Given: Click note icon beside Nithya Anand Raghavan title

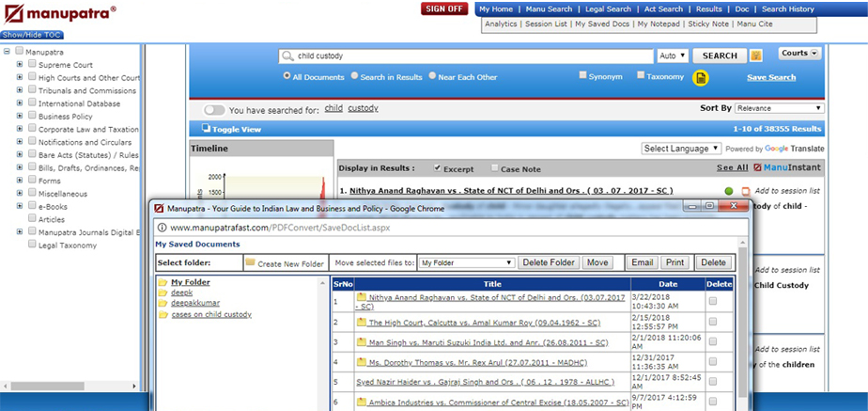Looking at the screenshot, I should pyautogui.click(x=362, y=297).
